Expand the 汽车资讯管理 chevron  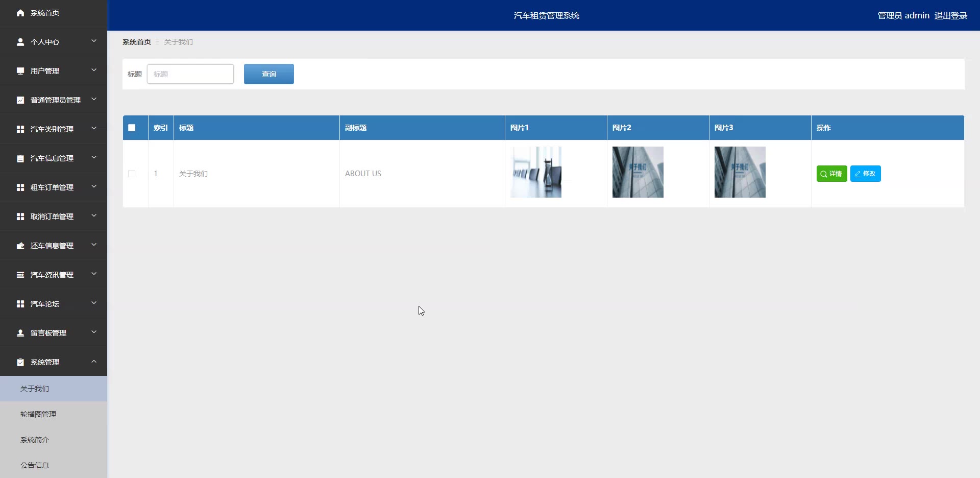pyautogui.click(x=94, y=274)
